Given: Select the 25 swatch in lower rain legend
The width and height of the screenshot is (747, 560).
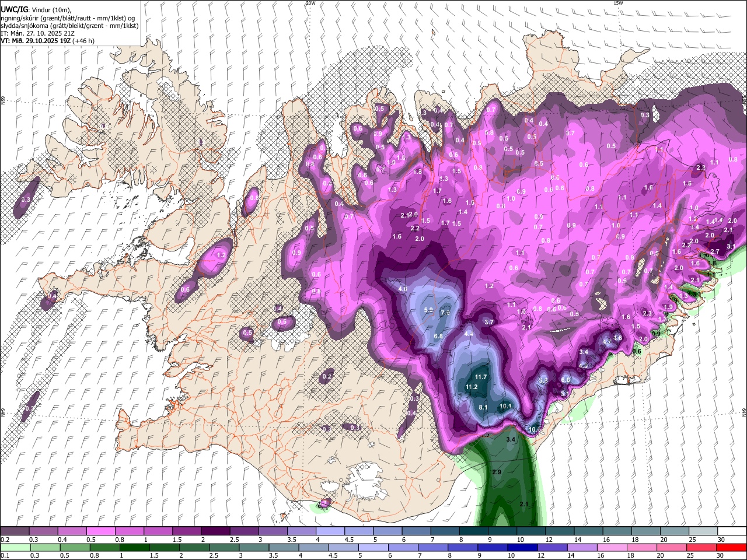Looking at the screenshot, I should [x=702, y=547].
